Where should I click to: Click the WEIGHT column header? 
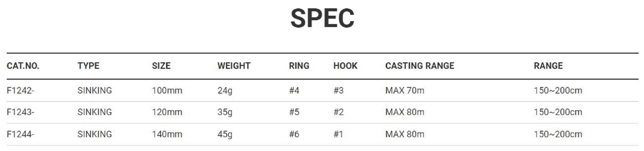click(x=234, y=66)
